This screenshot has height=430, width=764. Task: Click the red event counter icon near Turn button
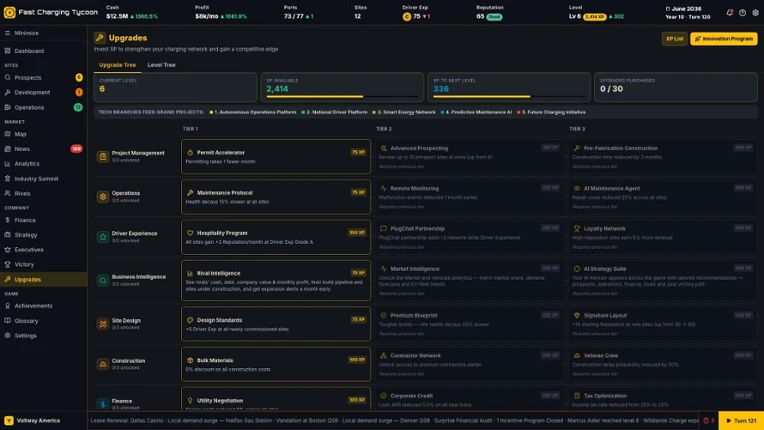coord(706,420)
